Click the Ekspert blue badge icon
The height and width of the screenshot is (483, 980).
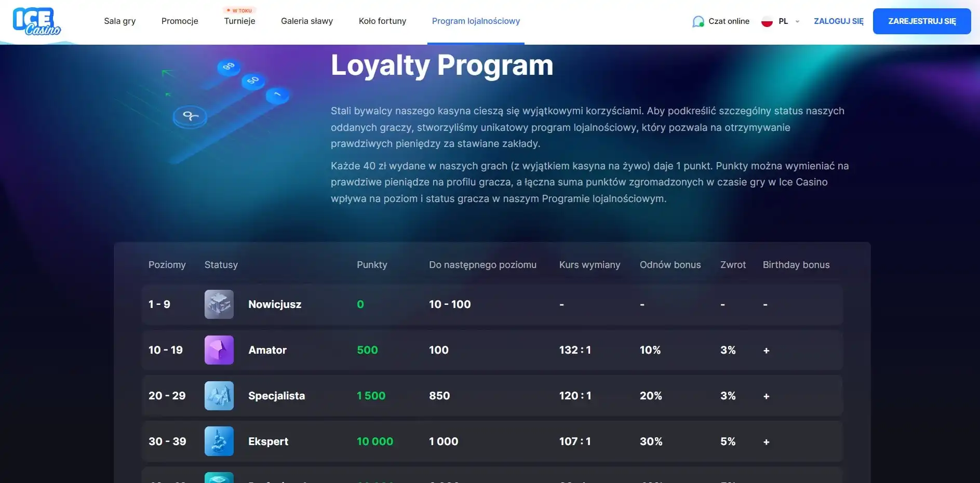coord(219,441)
